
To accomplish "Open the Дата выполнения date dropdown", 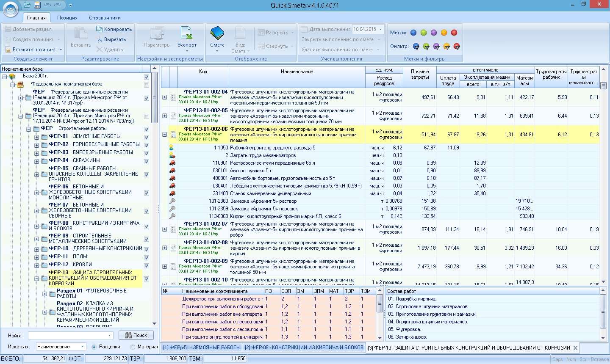I will [381, 29].
